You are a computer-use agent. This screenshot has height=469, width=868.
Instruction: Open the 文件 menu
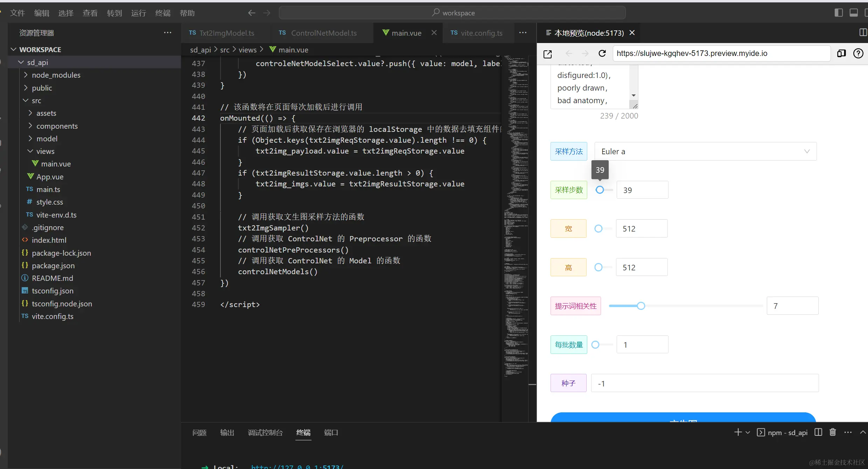(17, 13)
